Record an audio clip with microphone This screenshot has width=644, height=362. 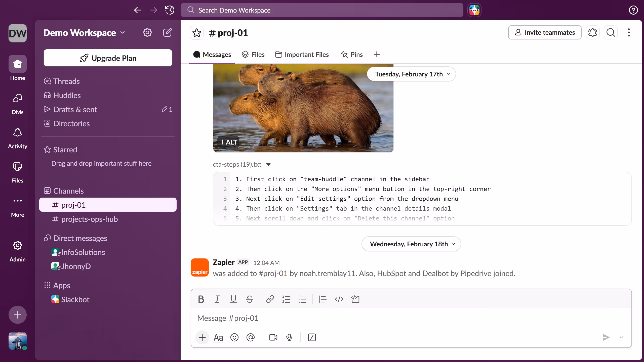coord(289,337)
